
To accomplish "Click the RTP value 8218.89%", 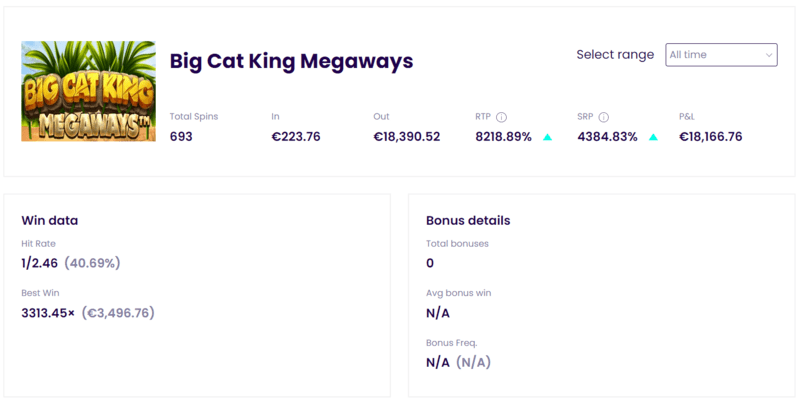I will point(504,137).
